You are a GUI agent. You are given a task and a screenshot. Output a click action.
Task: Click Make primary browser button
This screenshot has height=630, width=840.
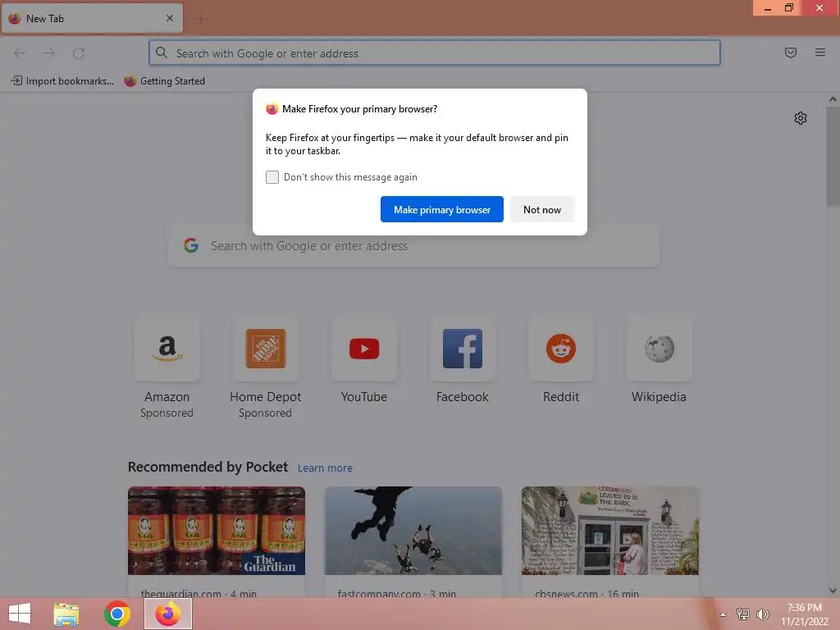tap(442, 209)
